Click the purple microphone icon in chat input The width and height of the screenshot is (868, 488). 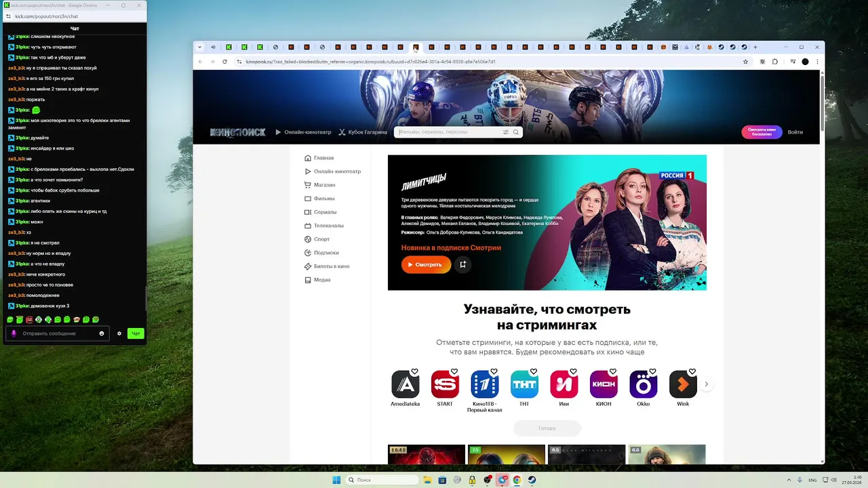coord(14,333)
